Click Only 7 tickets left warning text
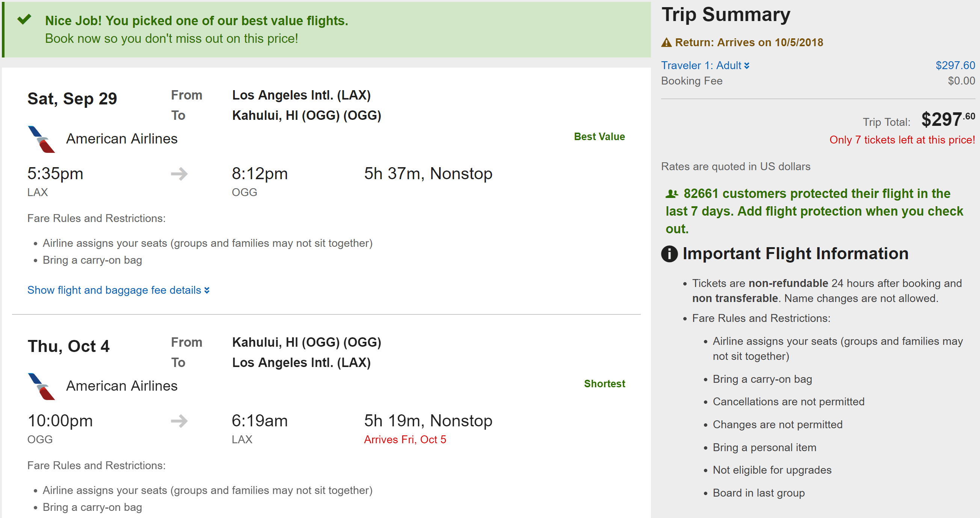Screen dimensions: 980x518 tap(901, 140)
